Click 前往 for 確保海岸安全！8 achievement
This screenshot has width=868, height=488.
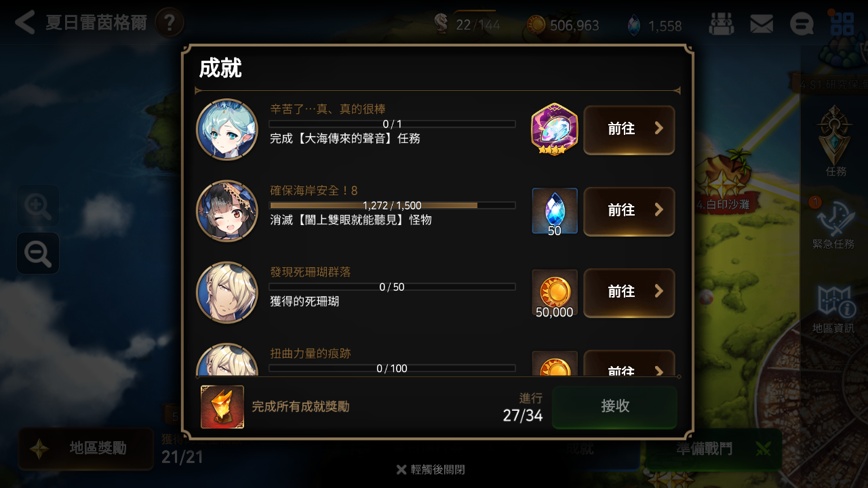629,211
